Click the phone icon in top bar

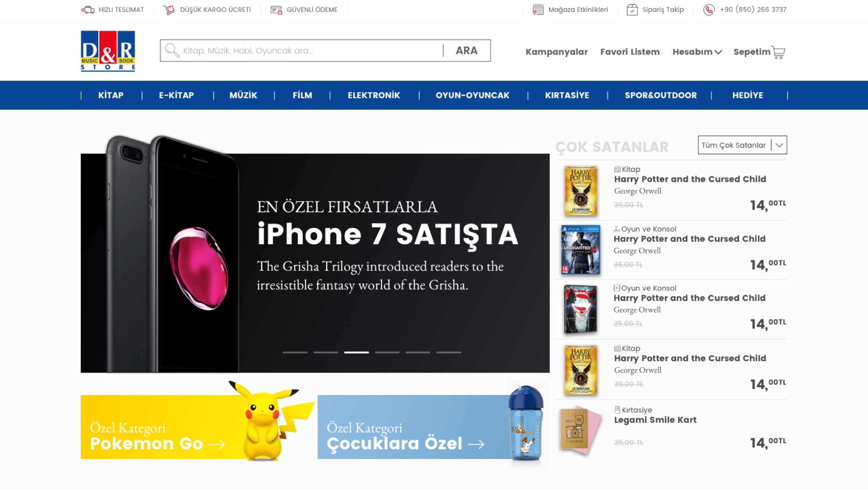(x=708, y=10)
